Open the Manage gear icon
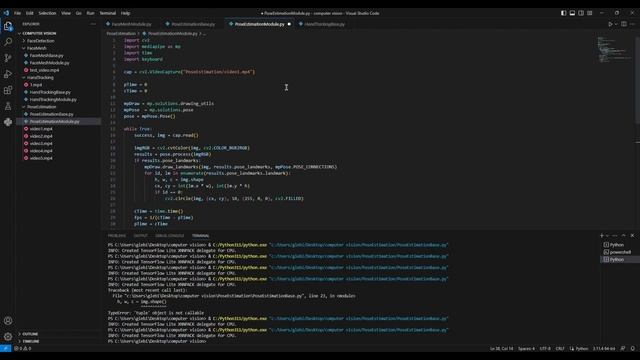This screenshot has width=640, height=360. 8,337
